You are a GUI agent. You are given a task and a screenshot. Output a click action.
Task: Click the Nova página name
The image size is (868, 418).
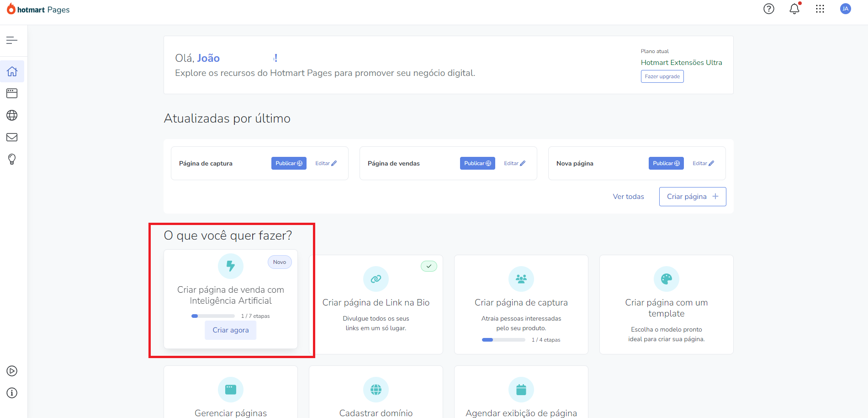(575, 163)
